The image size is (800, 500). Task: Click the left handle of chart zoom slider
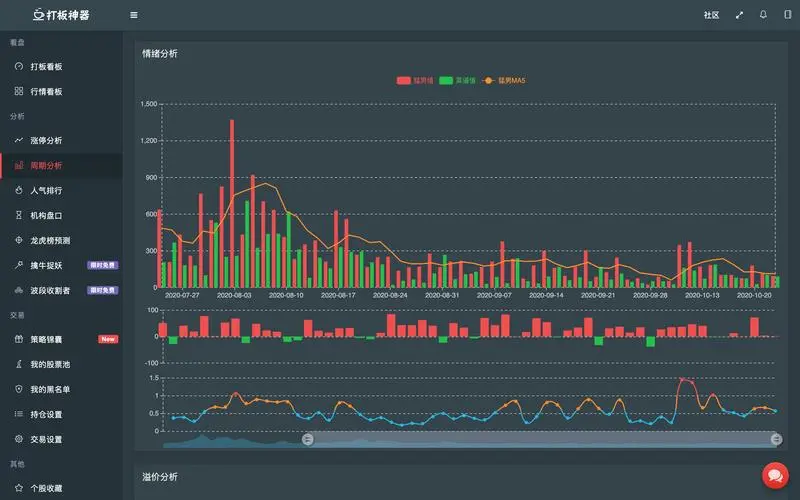point(307,439)
